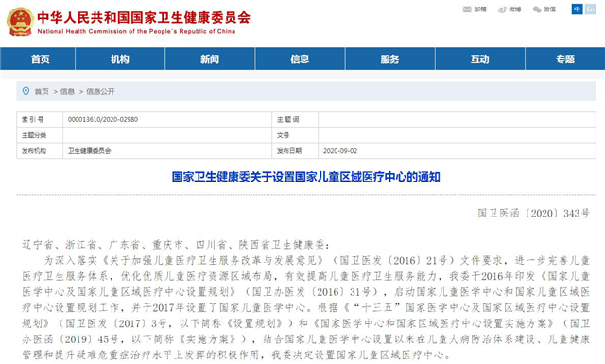The height and width of the screenshot is (364, 605).
Task: Switch language to English (En)
Action: pos(590,9)
